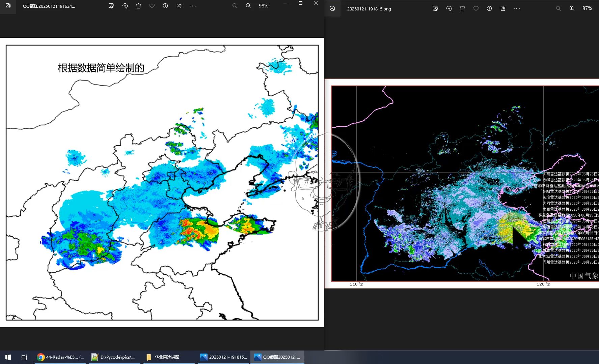Favorite the image in left Photos window
This screenshot has height=364, width=599.
(x=152, y=6)
